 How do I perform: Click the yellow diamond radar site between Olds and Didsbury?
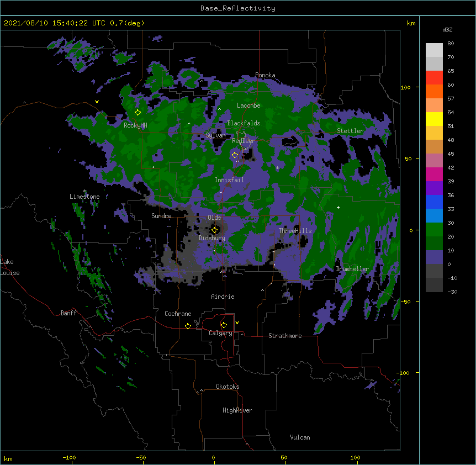tap(215, 230)
